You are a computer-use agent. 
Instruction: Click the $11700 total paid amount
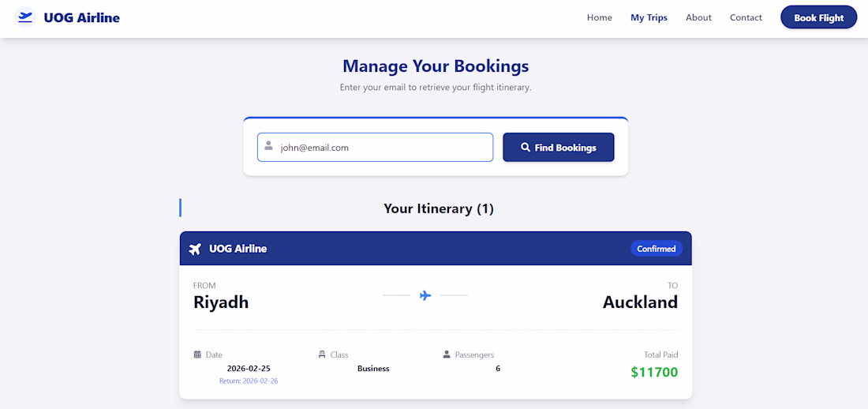[654, 372]
